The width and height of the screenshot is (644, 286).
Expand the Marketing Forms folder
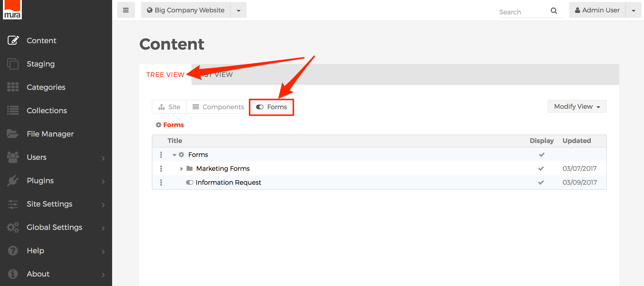tap(181, 169)
